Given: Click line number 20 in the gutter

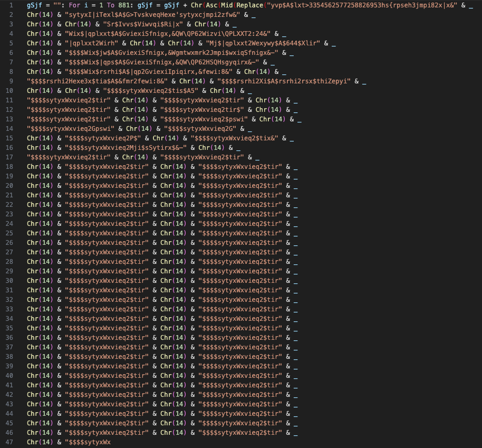Looking at the screenshot, I should (9, 186).
